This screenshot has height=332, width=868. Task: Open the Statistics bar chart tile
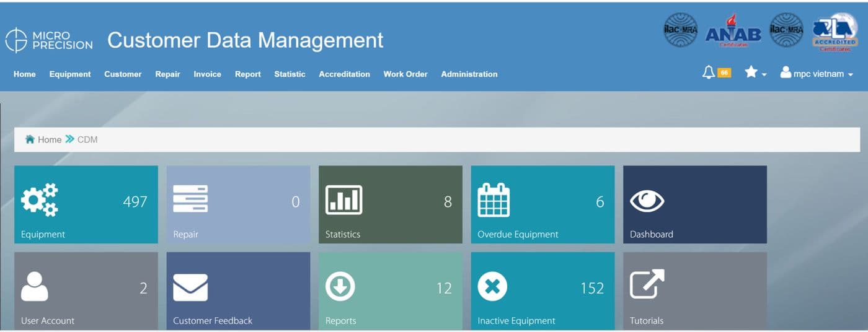(391, 204)
